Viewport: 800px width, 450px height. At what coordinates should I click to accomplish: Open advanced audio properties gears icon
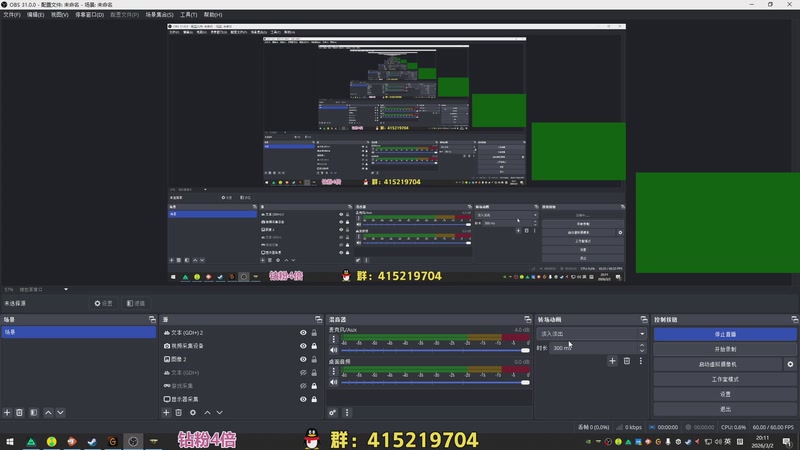[x=333, y=412]
